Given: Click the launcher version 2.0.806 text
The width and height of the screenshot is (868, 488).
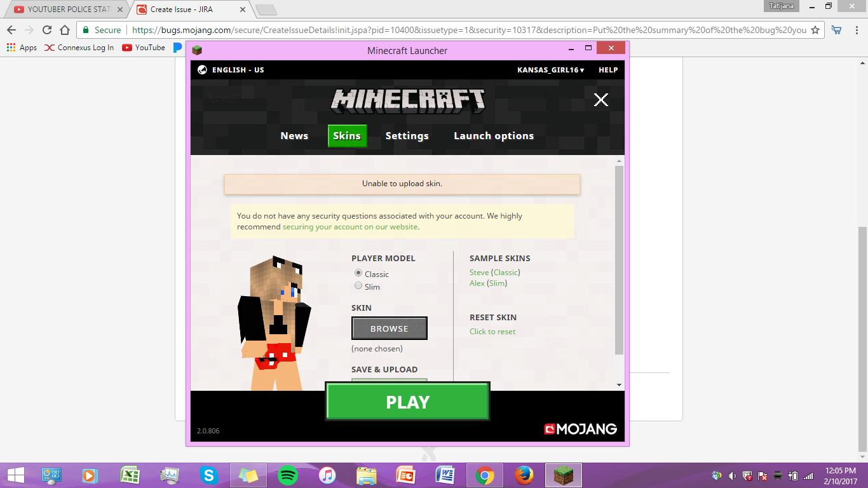Looking at the screenshot, I should tap(208, 431).
